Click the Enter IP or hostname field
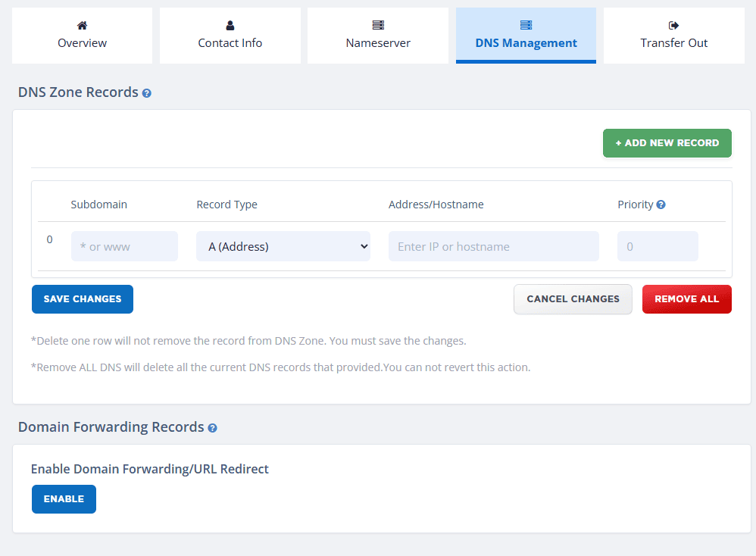Image resolution: width=756 pixels, height=556 pixels. pyautogui.click(x=494, y=246)
